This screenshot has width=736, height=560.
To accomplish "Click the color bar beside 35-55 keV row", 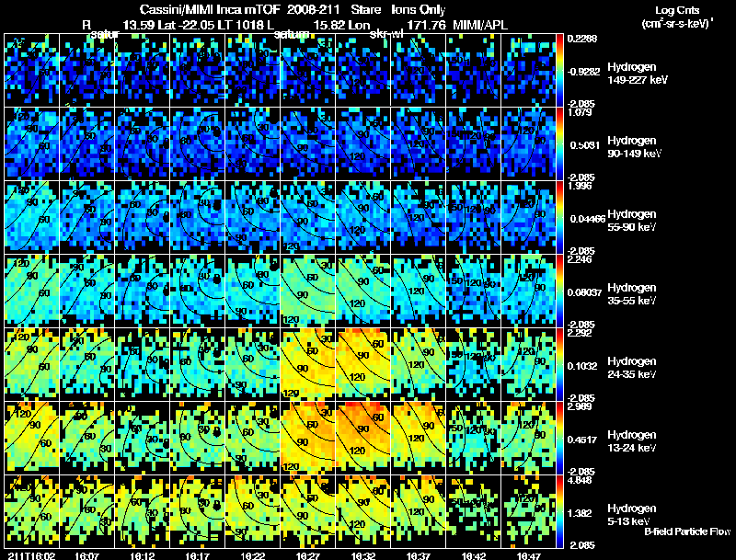I will pyautogui.click(x=559, y=291).
